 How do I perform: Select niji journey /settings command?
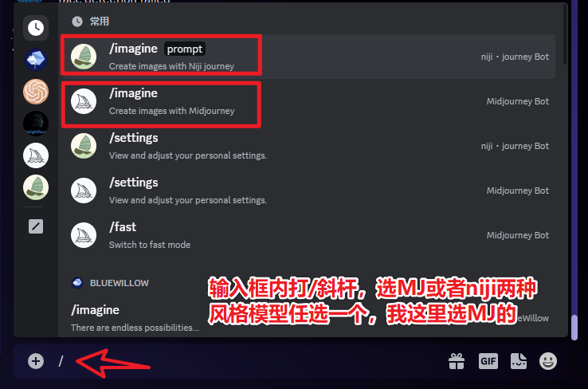click(x=308, y=146)
